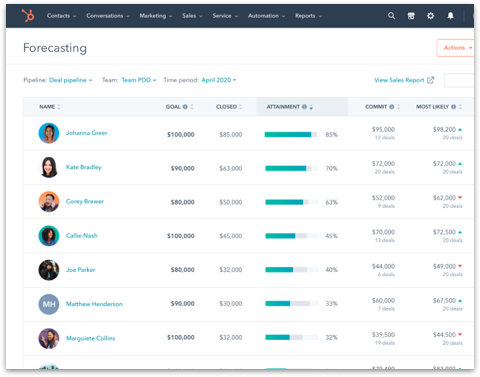Open the Reports menu

[308, 16]
